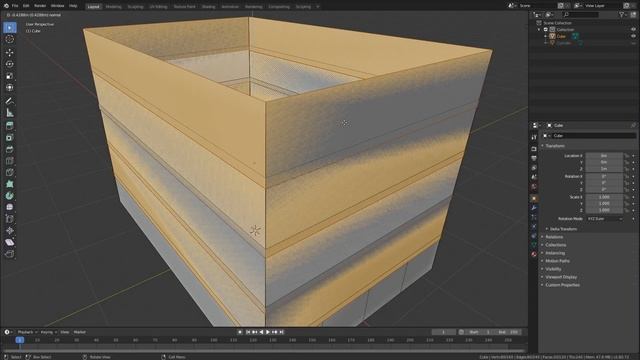Open Active Tool properties tab
The height and width of the screenshot is (360, 640).
pos(534,137)
